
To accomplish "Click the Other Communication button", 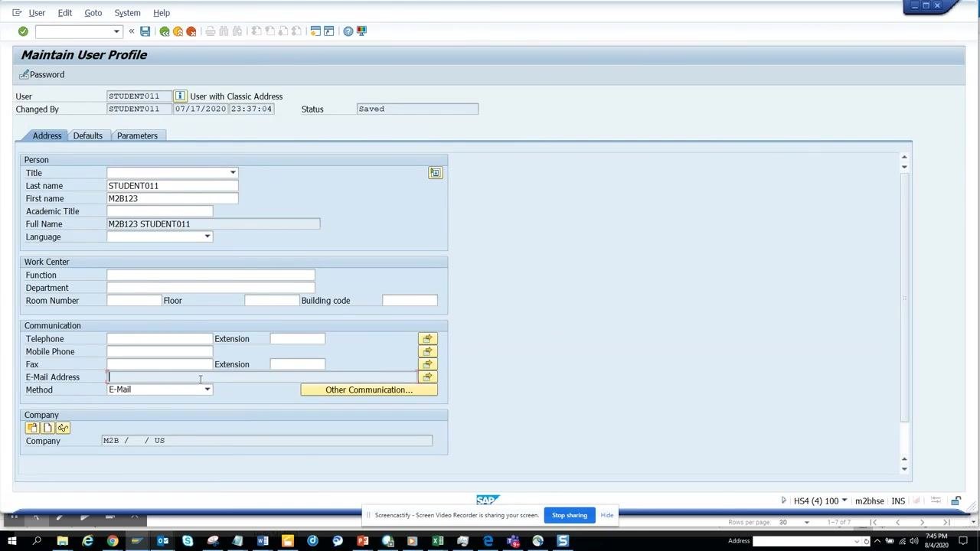I will tap(369, 390).
